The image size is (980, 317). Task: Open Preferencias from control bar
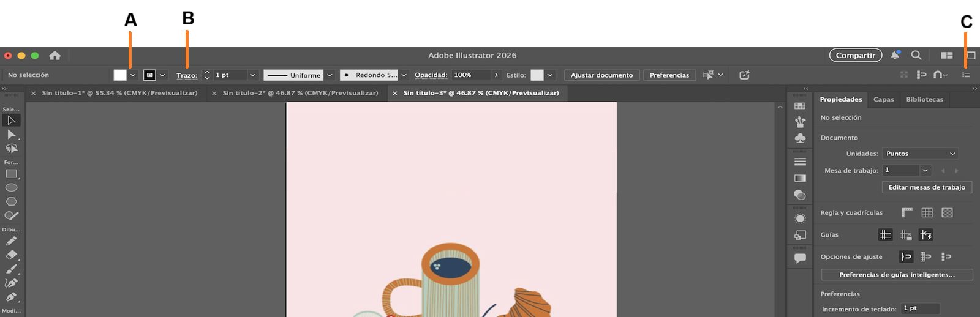(x=669, y=75)
